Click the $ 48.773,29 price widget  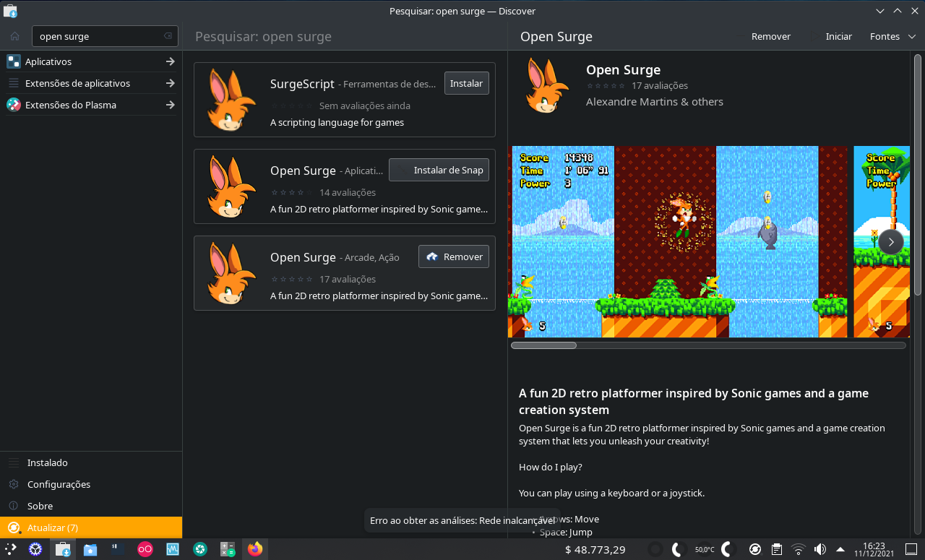coord(595,550)
